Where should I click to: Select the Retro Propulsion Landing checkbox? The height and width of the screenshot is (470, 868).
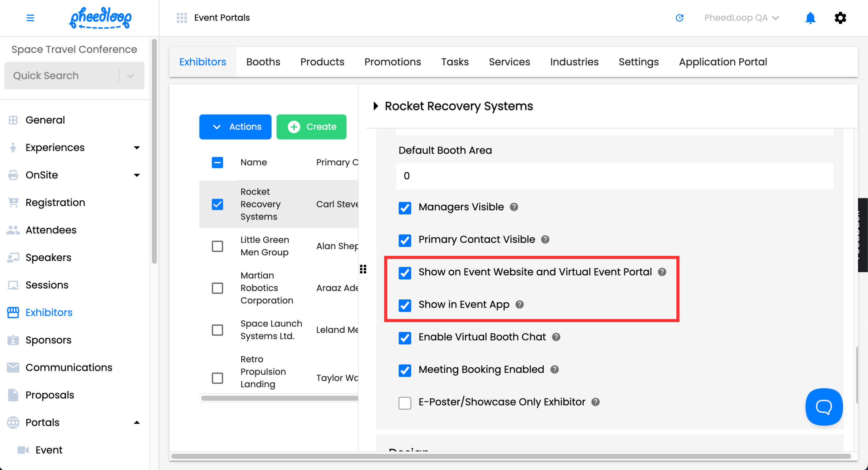tap(217, 378)
